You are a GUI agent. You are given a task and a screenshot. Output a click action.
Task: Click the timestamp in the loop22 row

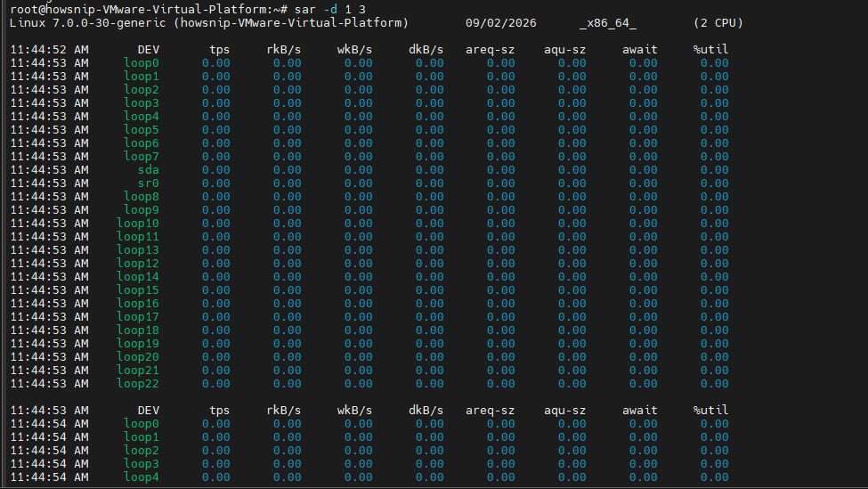(x=49, y=383)
